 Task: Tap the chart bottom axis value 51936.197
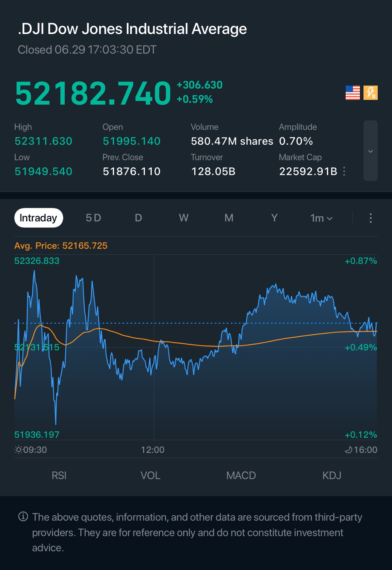coord(37,435)
